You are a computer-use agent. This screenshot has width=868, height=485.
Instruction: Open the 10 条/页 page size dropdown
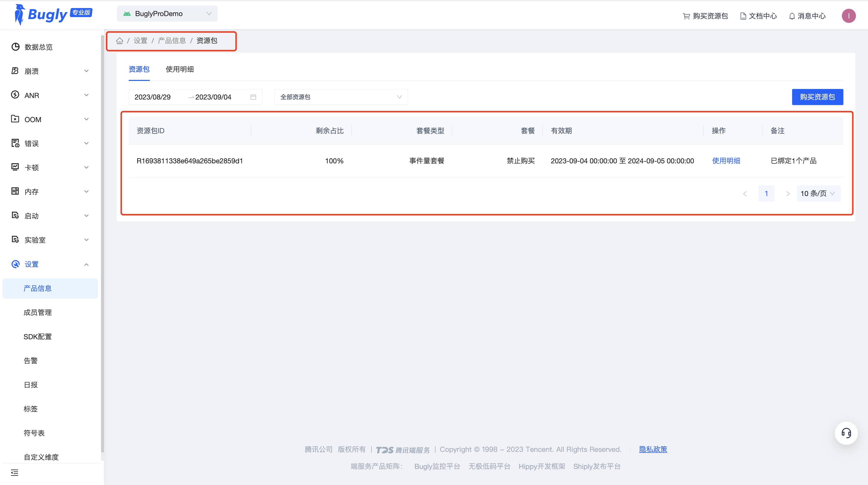pyautogui.click(x=819, y=193)
